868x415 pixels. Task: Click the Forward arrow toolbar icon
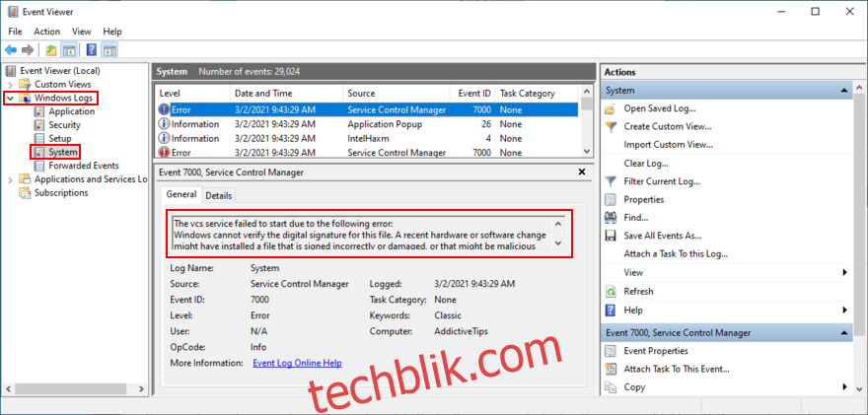(x=28, y=50)
